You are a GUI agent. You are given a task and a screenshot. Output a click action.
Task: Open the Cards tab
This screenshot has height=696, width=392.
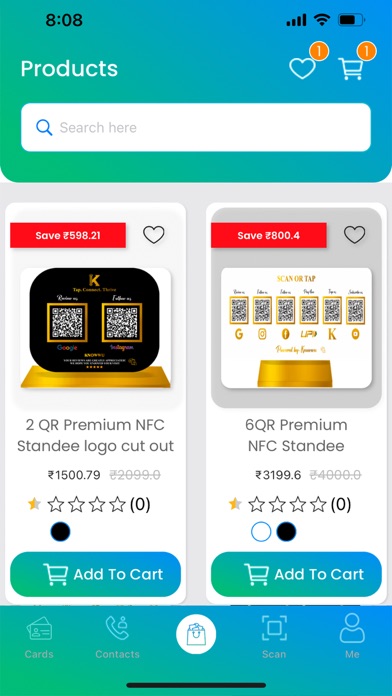click(39, 637)
